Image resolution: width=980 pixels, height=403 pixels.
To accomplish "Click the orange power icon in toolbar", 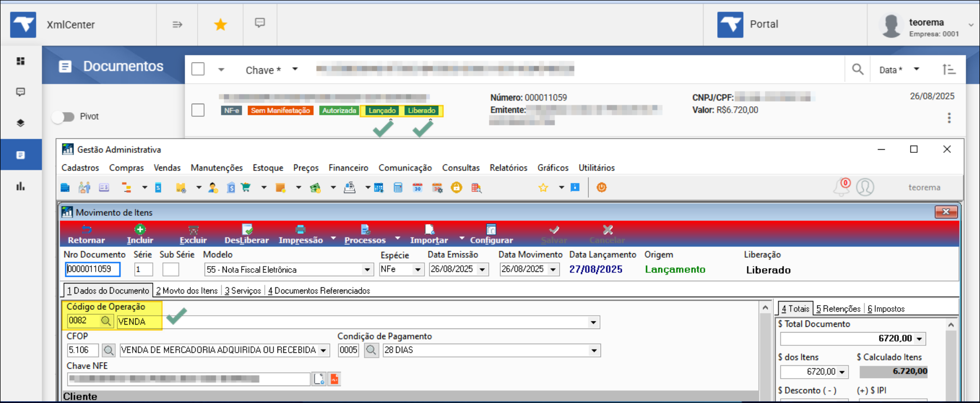I will [x=602, y=188].
